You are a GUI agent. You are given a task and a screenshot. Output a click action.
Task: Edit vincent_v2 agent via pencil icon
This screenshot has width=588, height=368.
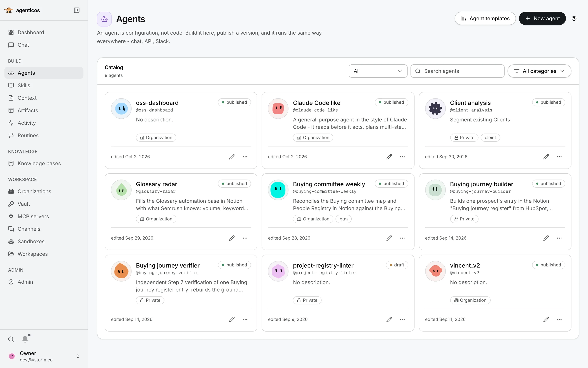click(546, 319)
